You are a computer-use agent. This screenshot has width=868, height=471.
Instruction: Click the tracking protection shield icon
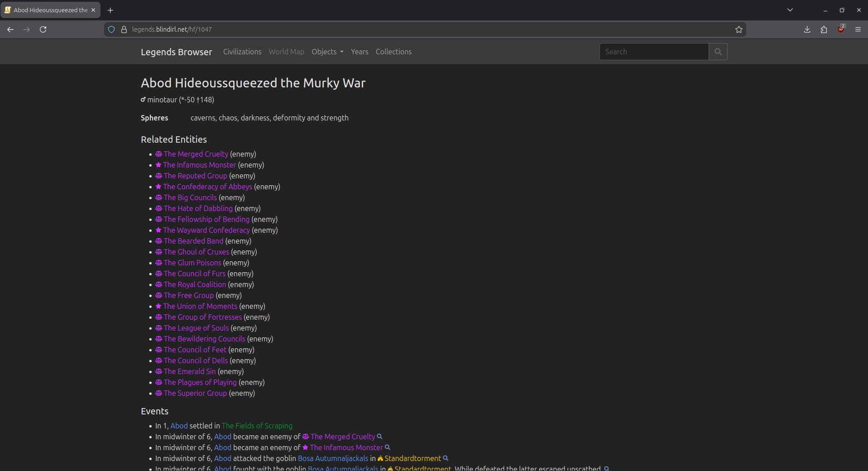(111, 29)
